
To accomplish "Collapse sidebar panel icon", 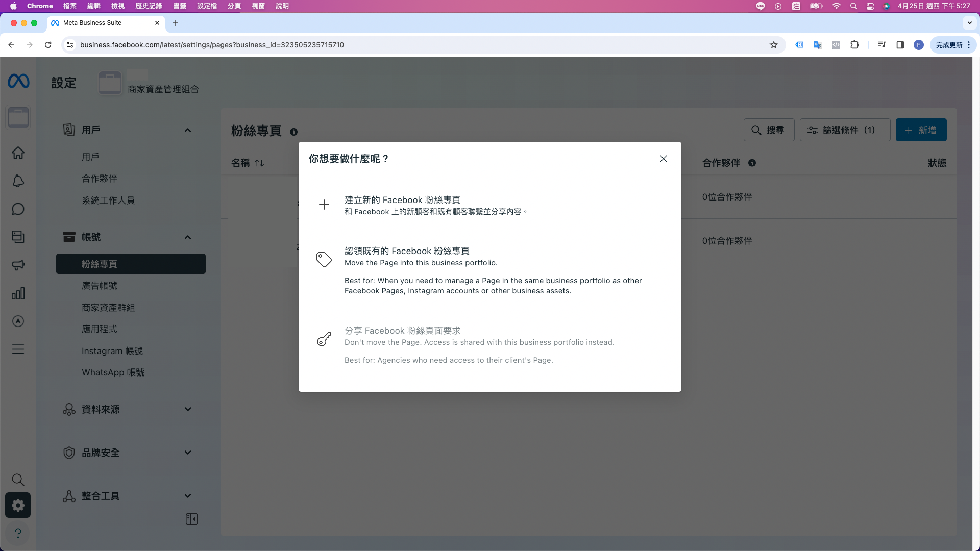I will coord(191,519).
